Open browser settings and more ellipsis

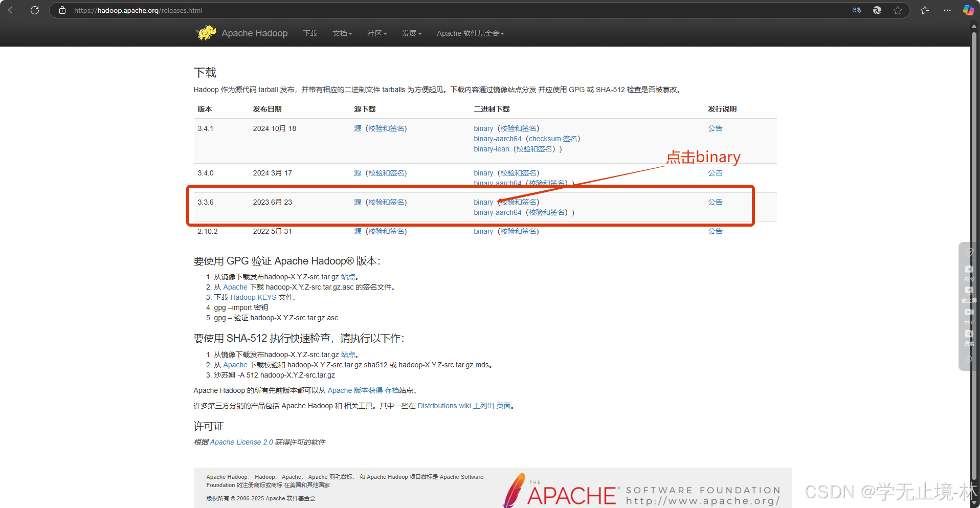coord(947,10)
